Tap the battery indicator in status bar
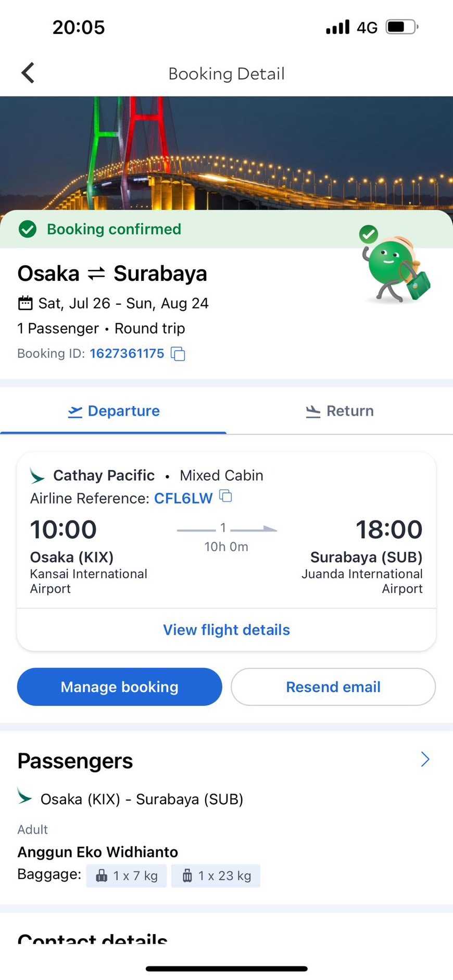 [401, 27]
